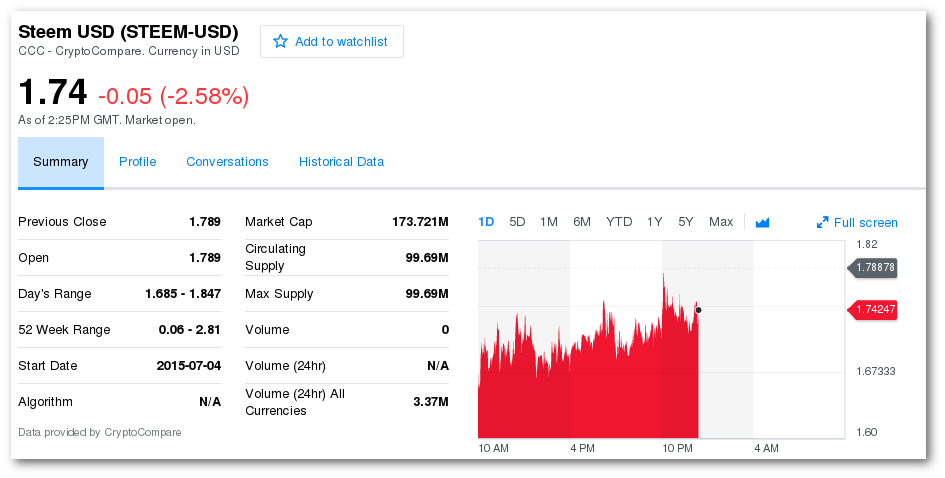Click the Market Cap value 173.721M
This screenshot has height=478, width=945.
click(420, 222)
